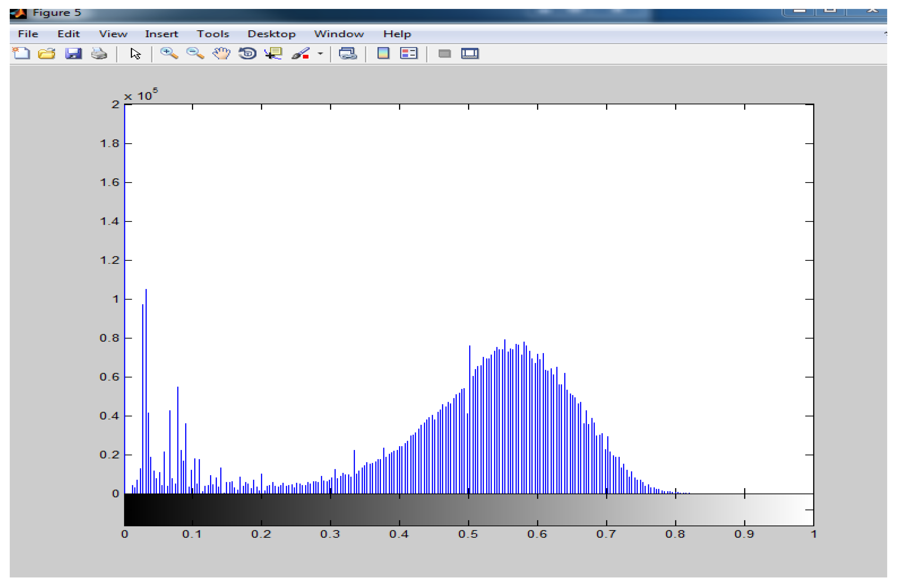Open the Insert menu
This screenshot has width=898, height=588.
pyautogui.click(x=162, y=34)
